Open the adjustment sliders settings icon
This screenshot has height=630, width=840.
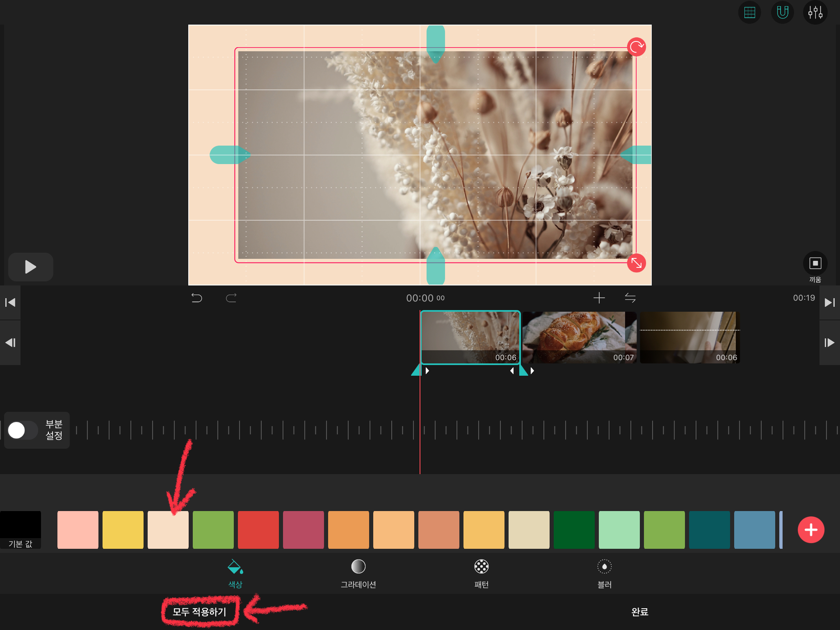point(815,13)
